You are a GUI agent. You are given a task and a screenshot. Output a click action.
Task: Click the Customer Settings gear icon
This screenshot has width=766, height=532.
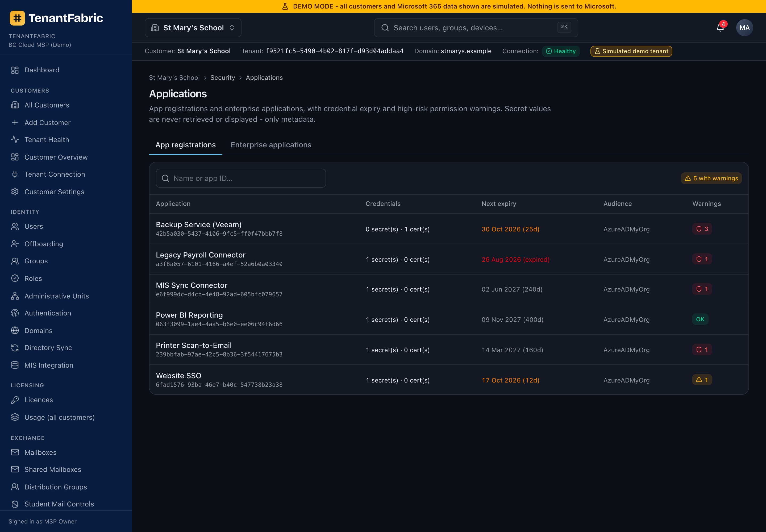15,192
